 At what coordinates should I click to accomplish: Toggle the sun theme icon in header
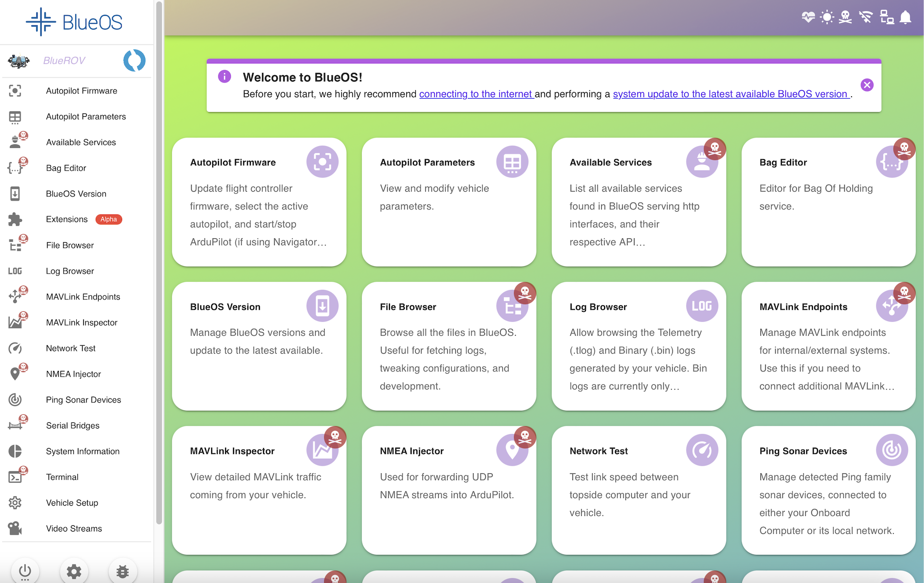tap(827, 18)
